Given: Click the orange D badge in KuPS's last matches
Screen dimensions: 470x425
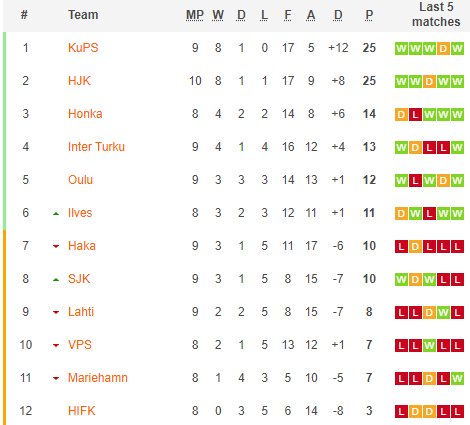Looking at the screenshot, I should pyautogui.click(x=443, y=49).
